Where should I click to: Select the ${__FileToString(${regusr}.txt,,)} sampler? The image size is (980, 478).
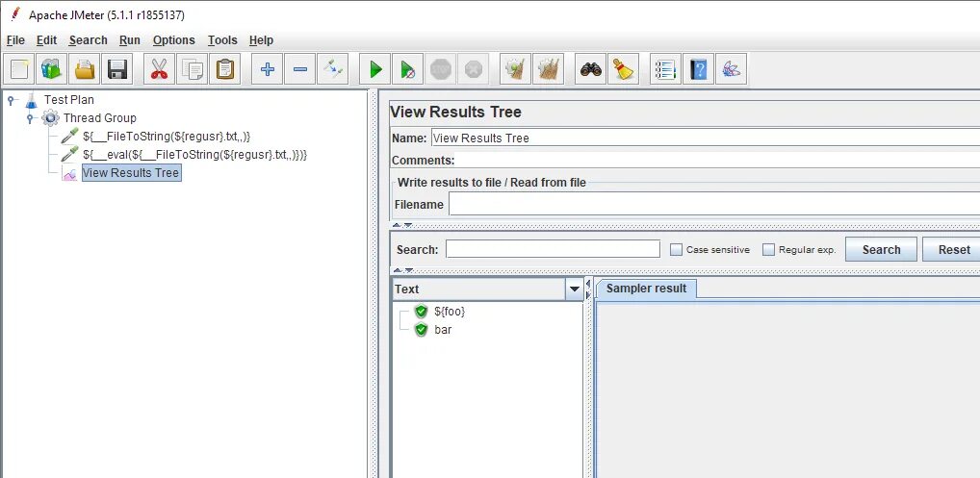coord(167,136)
